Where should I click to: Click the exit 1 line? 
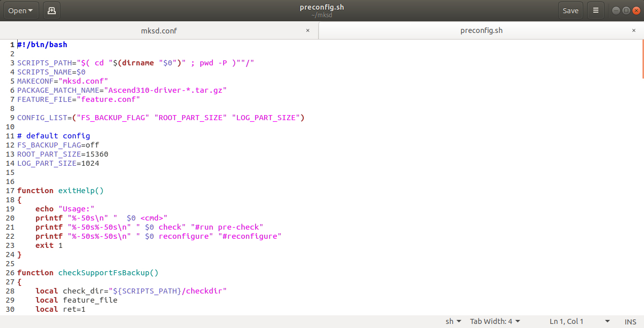click(49, 245)
